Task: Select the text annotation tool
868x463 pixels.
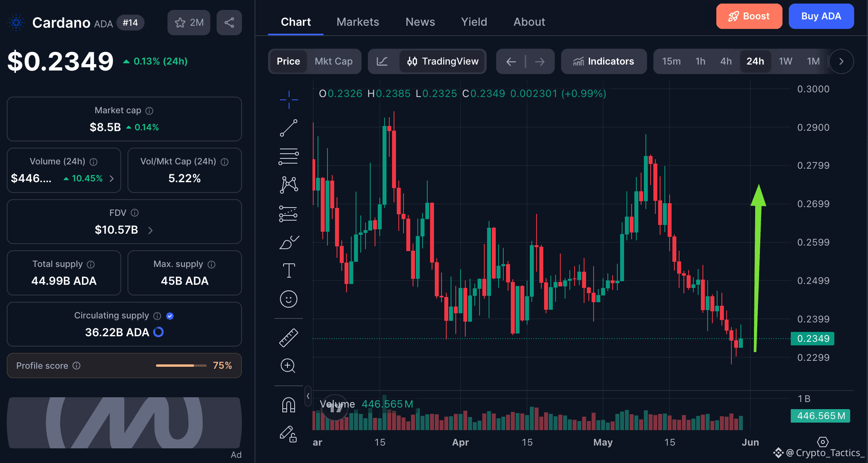Action: [x=289, y=271]
